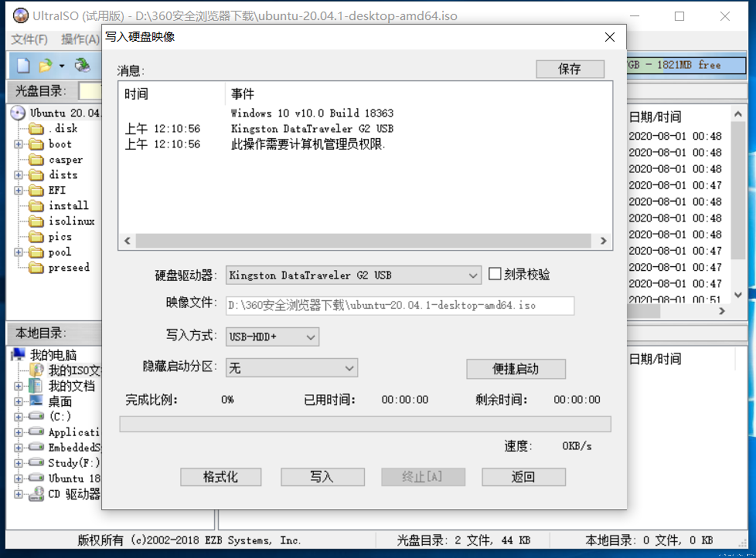This screenshot has width=756, height=558.
Task: Expand the Study(F:) tree node
Action: 18,463
